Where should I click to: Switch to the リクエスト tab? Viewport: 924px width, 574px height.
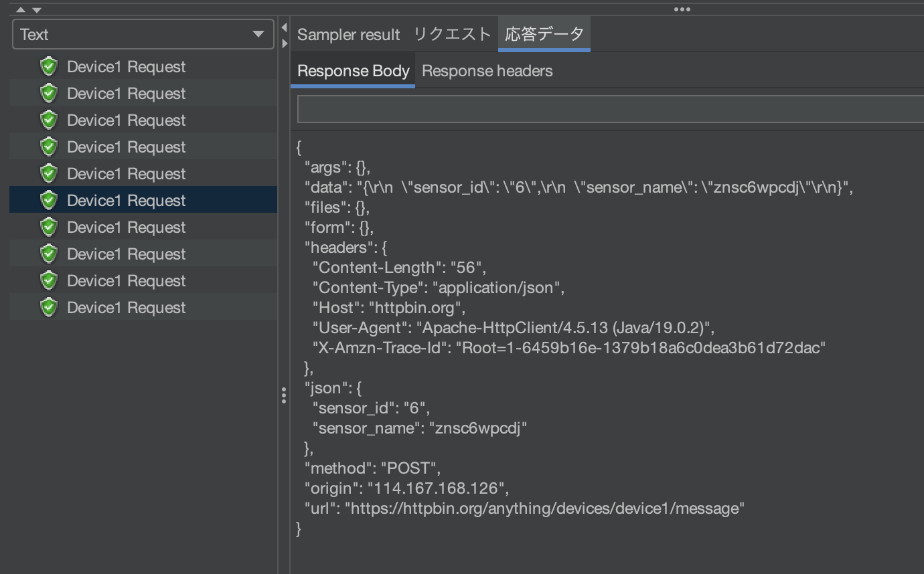(x=453, y=34)
